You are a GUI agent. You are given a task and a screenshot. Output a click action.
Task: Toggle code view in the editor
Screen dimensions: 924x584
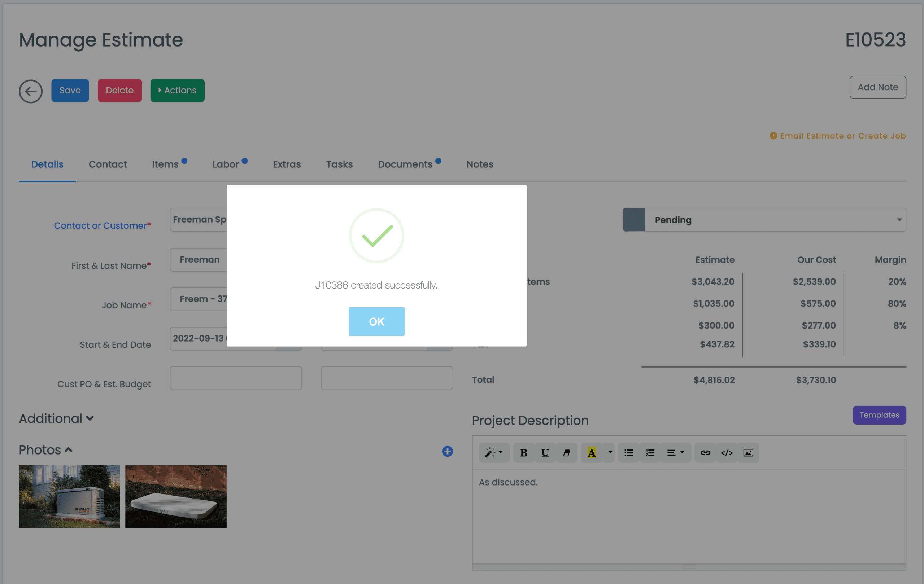(x=727, y=452)
